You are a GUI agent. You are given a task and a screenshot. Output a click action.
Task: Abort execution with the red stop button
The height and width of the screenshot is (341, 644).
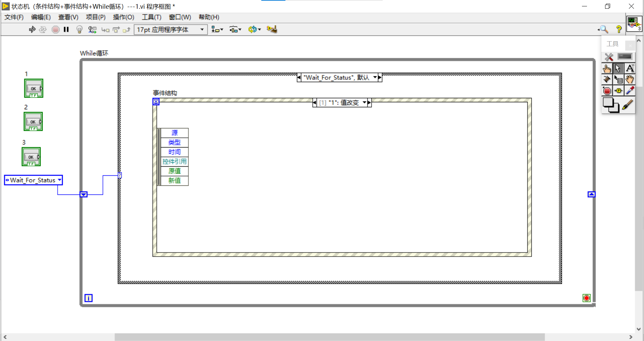point(56,30)
